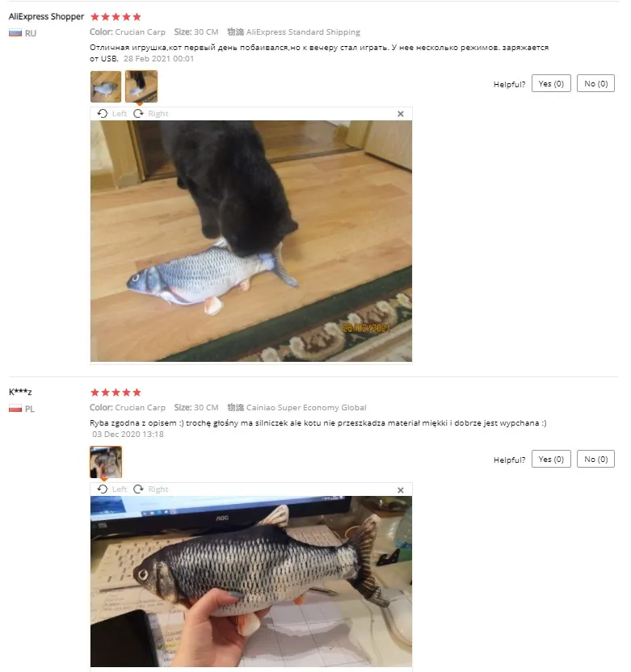This screenshot has height=672, width=631.
Task: Close the enlarged hand-held fish photo
Action: [x=401, y=489]
